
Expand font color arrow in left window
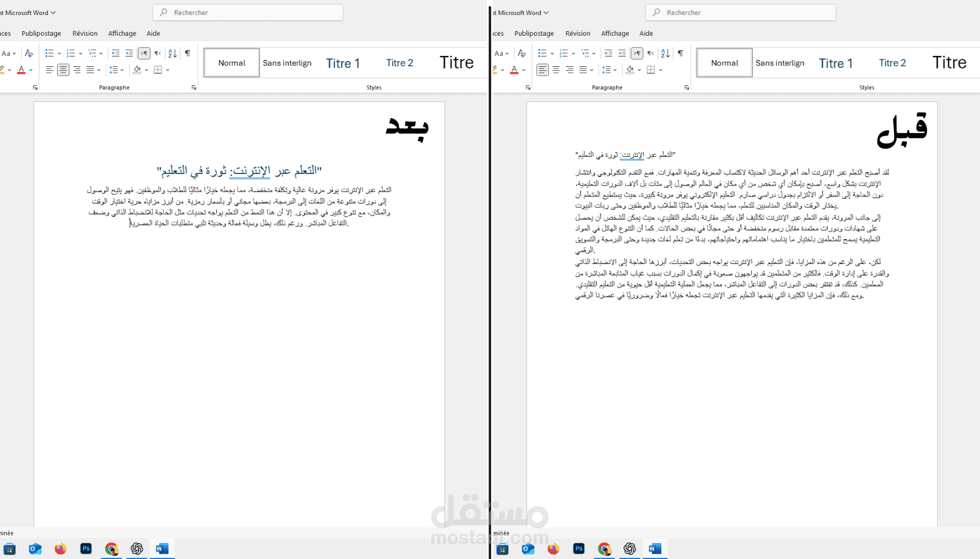click(31, 70)
